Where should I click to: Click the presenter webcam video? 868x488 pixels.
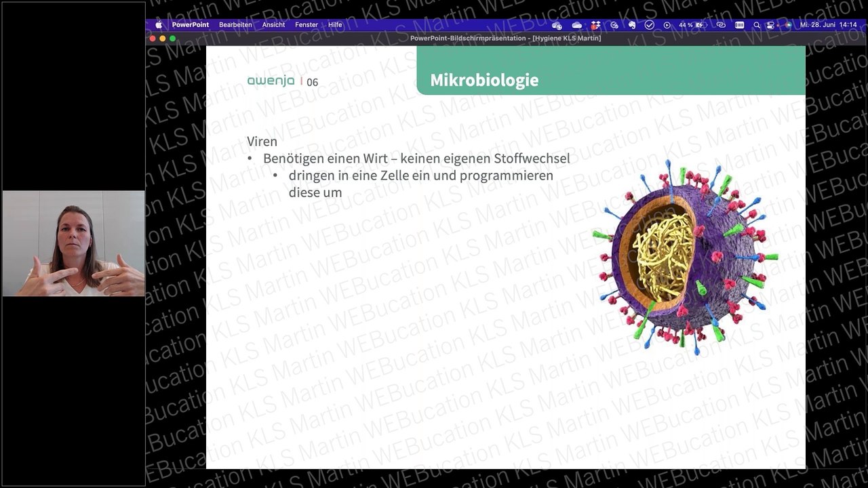(x=73, y=243)
